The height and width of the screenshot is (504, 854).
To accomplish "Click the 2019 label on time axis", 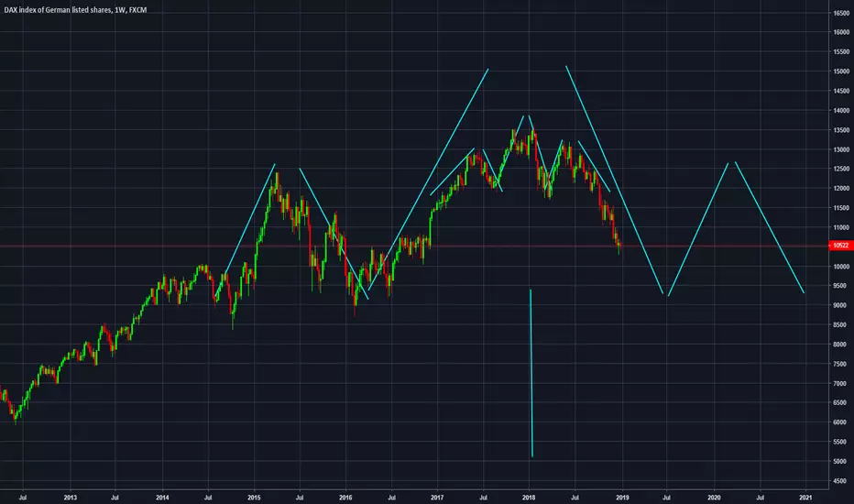I will [622, 498].
